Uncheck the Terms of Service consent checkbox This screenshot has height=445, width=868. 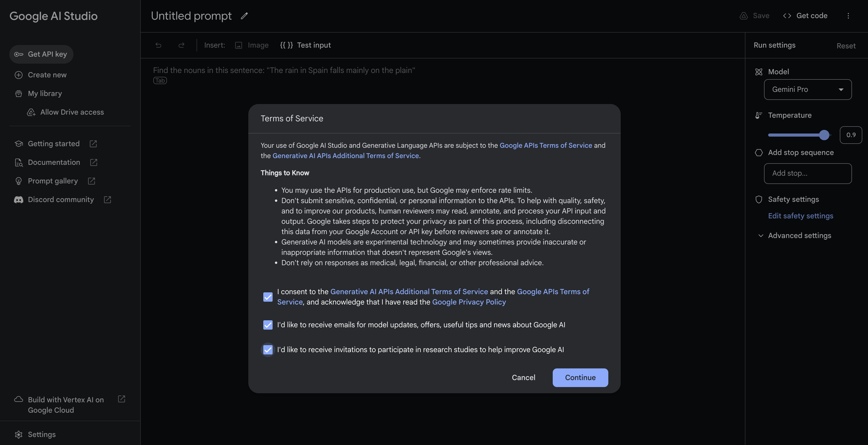pyautogui.click(x=268, y=297)
